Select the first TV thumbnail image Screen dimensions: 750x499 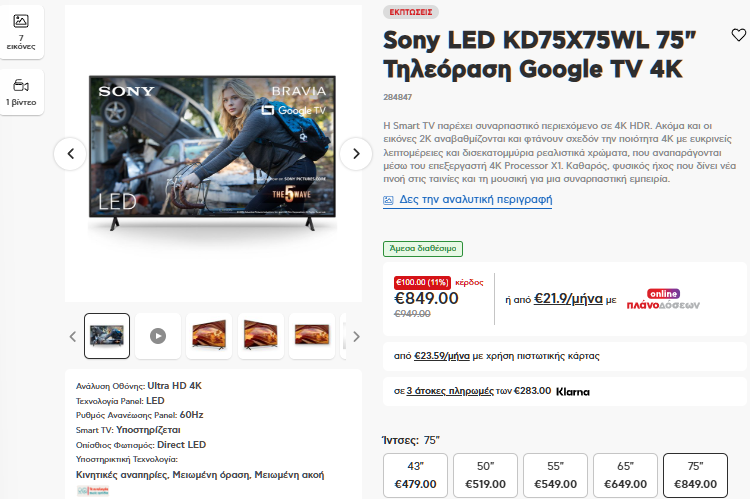(x=107, y=336)
